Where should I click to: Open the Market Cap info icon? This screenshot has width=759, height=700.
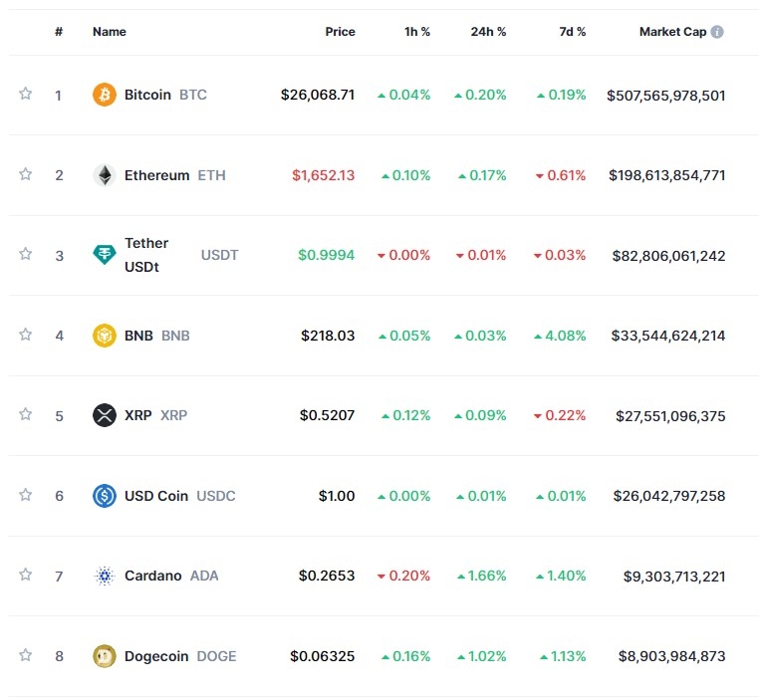click(717, 32)
